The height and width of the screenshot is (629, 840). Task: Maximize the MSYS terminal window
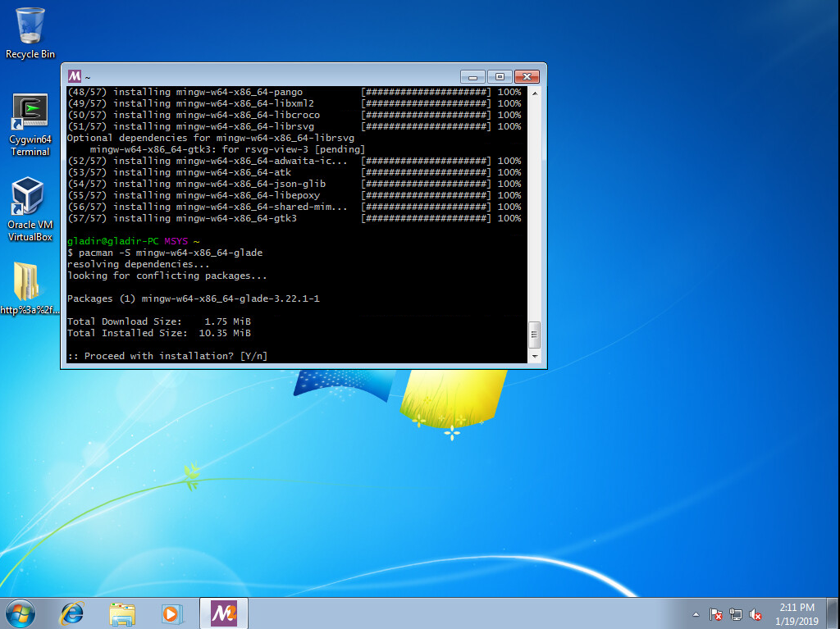(x=500, y=76)
